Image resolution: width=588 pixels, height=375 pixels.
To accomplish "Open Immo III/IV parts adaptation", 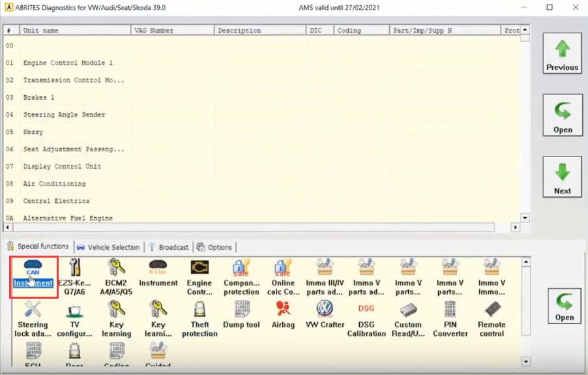I will coord(325,277).
